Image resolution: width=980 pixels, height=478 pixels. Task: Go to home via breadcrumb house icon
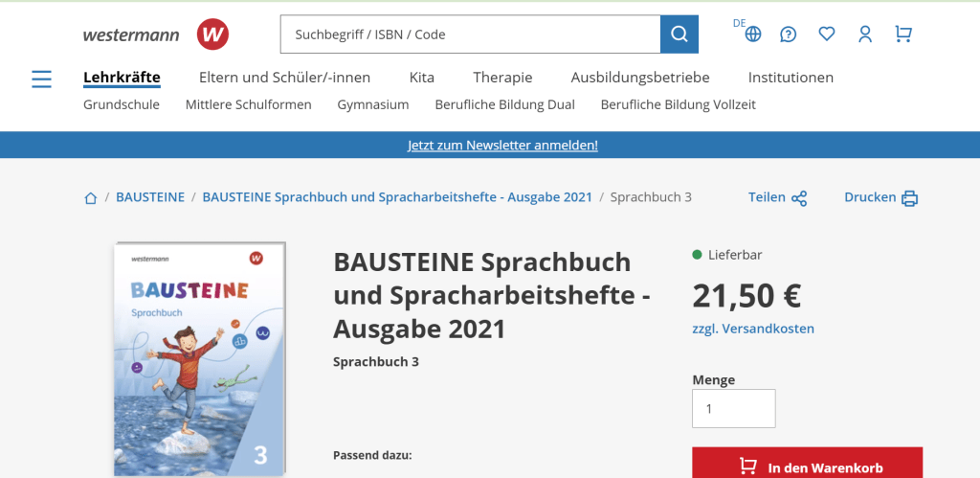pyautogui.click(x=91, y=198)
